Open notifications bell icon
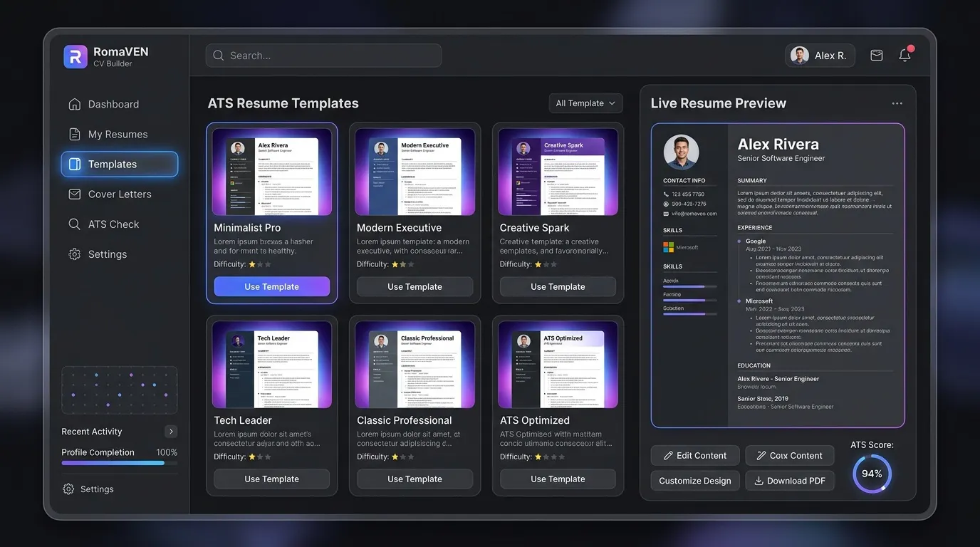The height and width of the screenshot is (547, 980). point(905,55)
